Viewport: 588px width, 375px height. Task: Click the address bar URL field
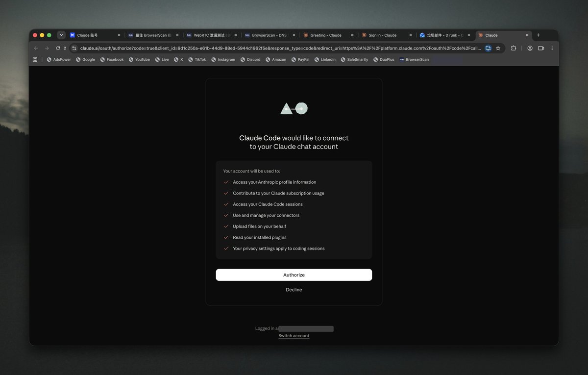coord(280,48)
